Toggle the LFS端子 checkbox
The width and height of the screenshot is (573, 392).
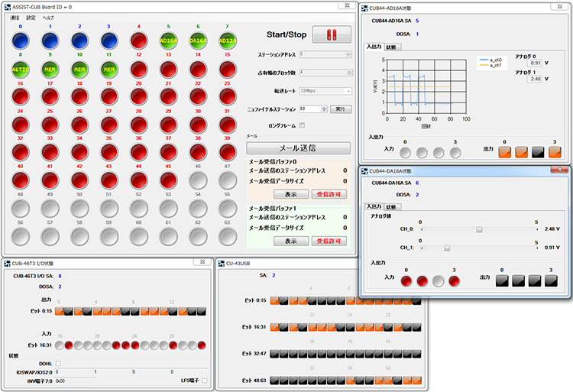(x=205, y=381)
